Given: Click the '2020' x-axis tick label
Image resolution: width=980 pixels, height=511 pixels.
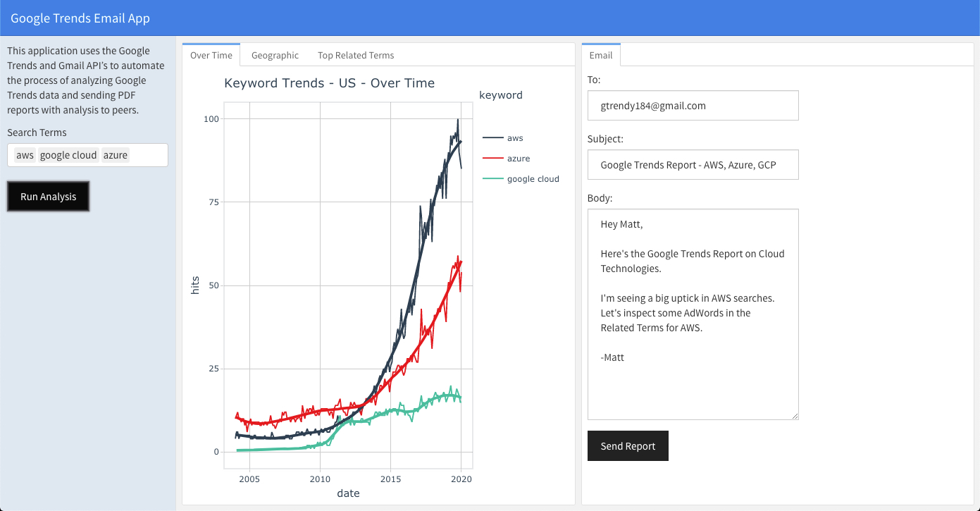Looking at the screenshot, I should point(461,479).
